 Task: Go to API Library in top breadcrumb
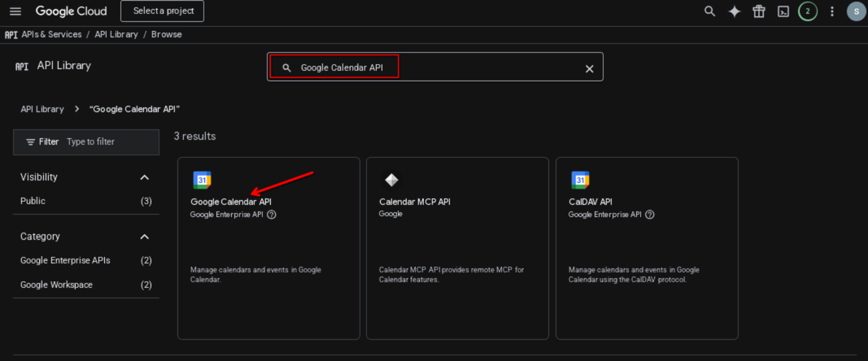116,35
